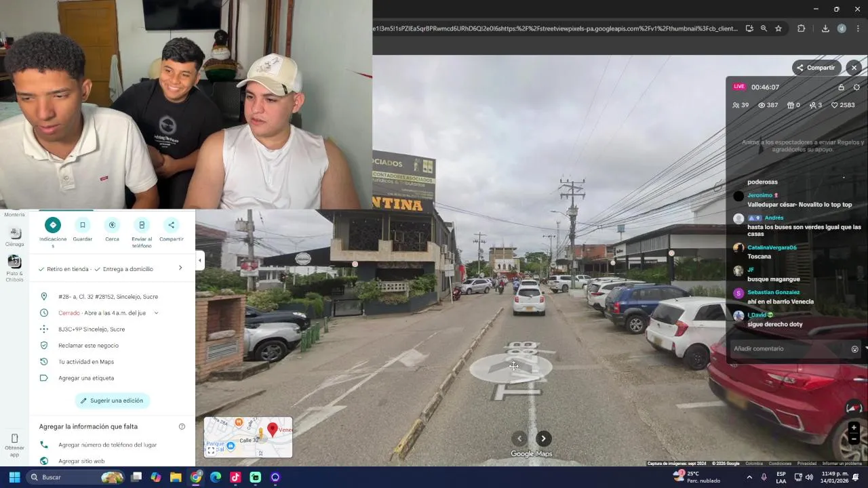Open the Chrome extensions puzzle icon

tap(802, 28)
